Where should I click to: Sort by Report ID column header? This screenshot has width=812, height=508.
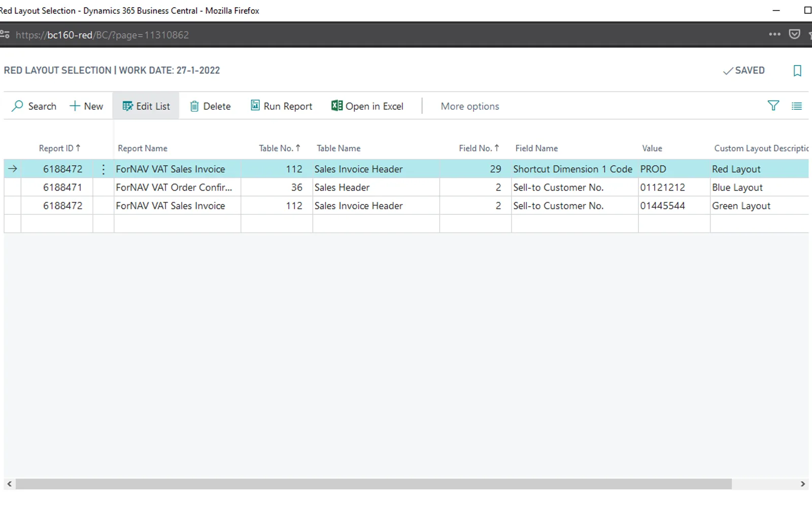(59, 148)
